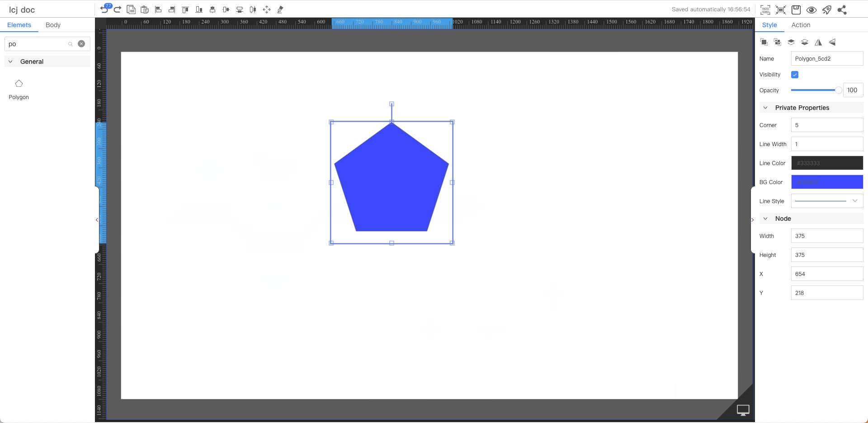Clear the element search field

pyautogui.click(x=81, y=44)
